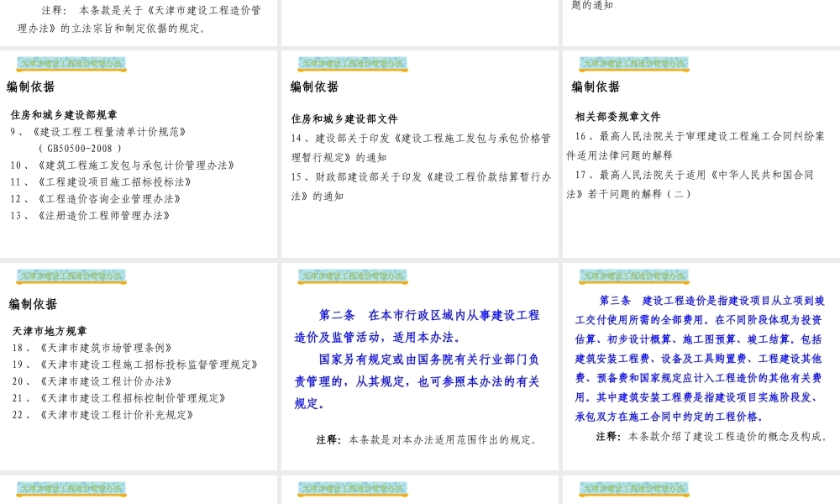Click the 编制依据 heading above 相关部委规章文件
The image size is (840, 504).
coord(596,87)
